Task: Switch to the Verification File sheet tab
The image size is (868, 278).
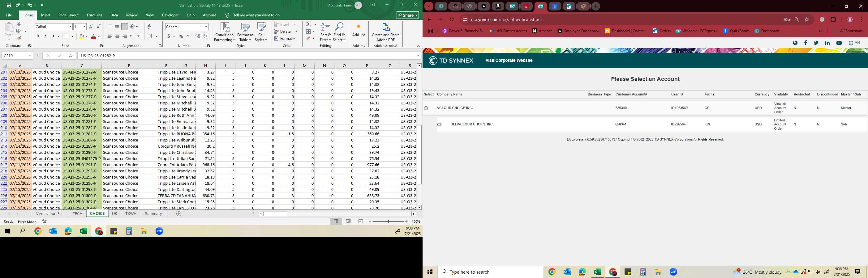Action: coord(50,214)
